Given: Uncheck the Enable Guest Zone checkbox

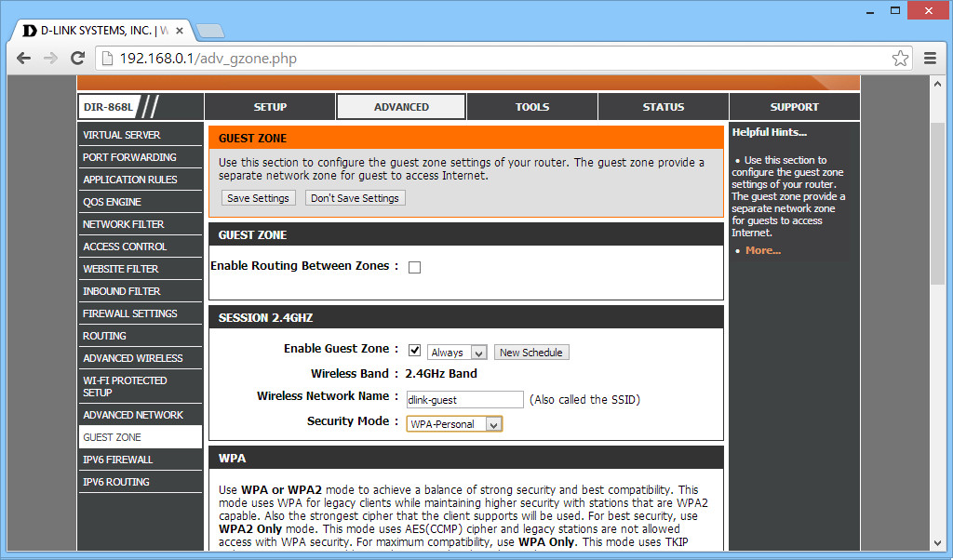Looking at the screenshot, I should [x=415, y=350].
